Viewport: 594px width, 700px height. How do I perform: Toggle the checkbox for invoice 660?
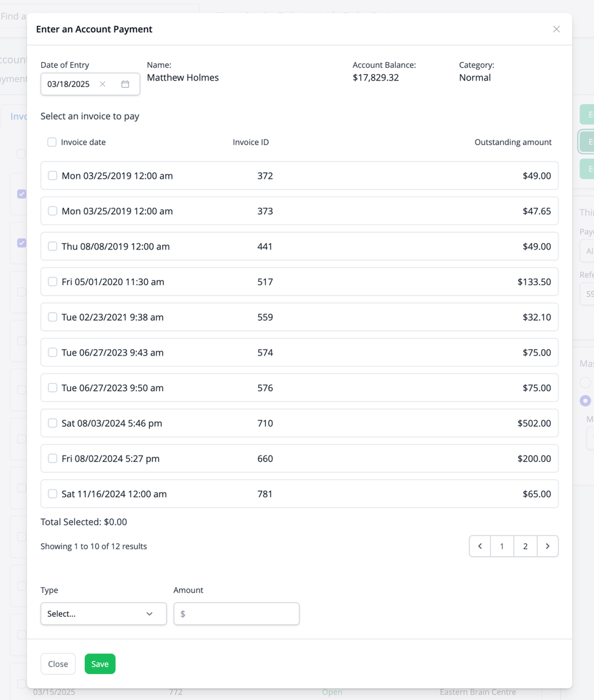pyautogui.click(x=52, y=459)
